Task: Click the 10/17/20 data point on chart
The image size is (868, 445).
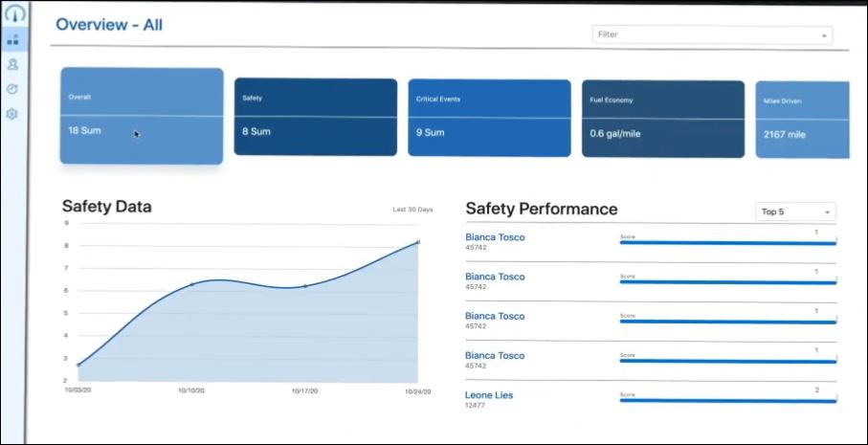Action: tap(305, 286)
